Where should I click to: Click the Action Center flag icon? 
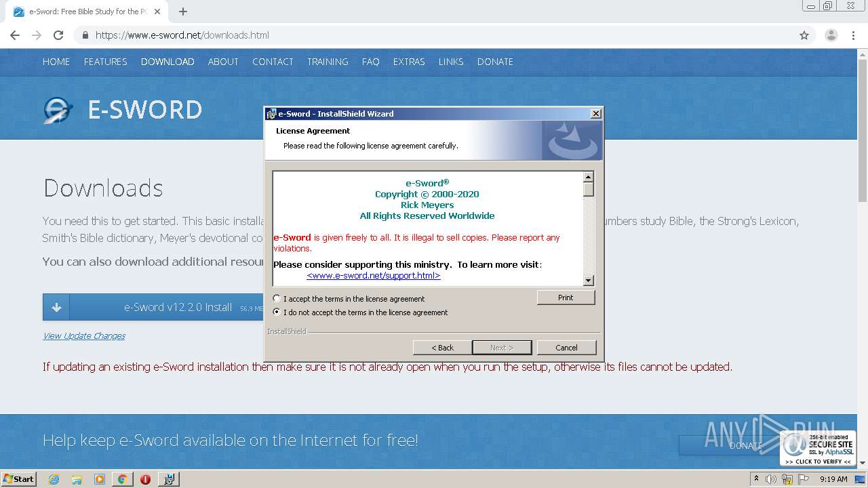[804, 479]
